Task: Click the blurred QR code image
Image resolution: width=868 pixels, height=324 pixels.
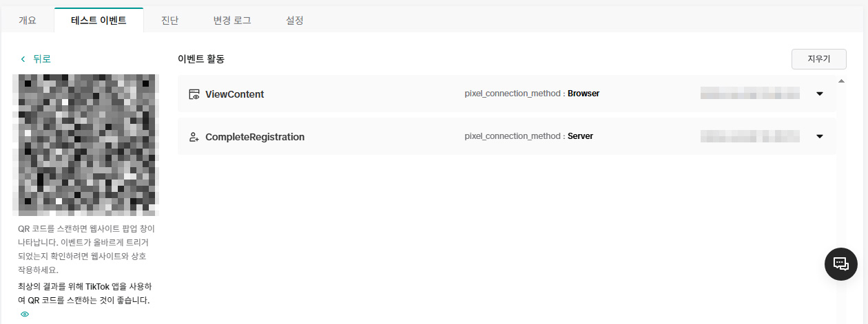Action: pos(85,145)
